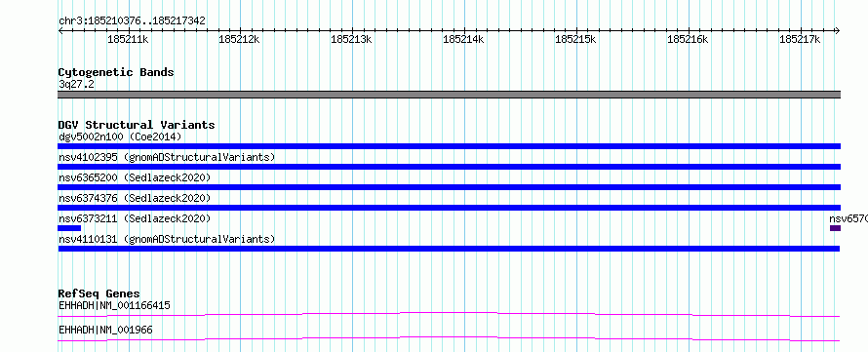This screenshot has height=352, width=868.
Task: Click the short blue bar under nsv6373211
Action: click(x=69, y=228)
